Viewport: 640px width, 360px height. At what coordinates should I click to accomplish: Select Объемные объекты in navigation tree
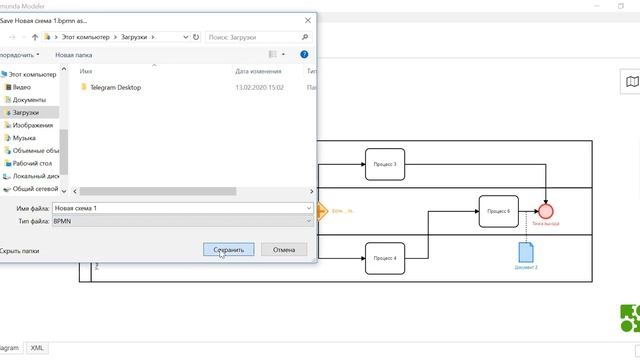[x=32, y=151]
